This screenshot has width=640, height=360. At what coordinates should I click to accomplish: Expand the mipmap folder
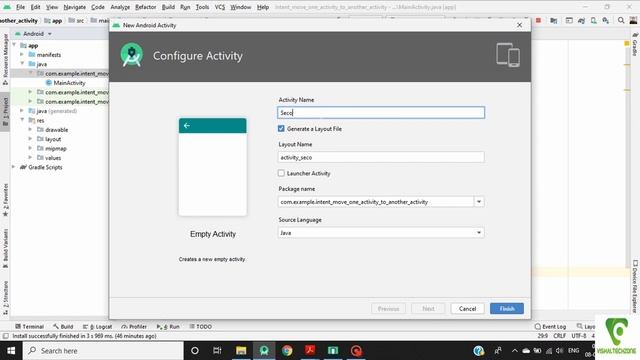click(30, 148)
